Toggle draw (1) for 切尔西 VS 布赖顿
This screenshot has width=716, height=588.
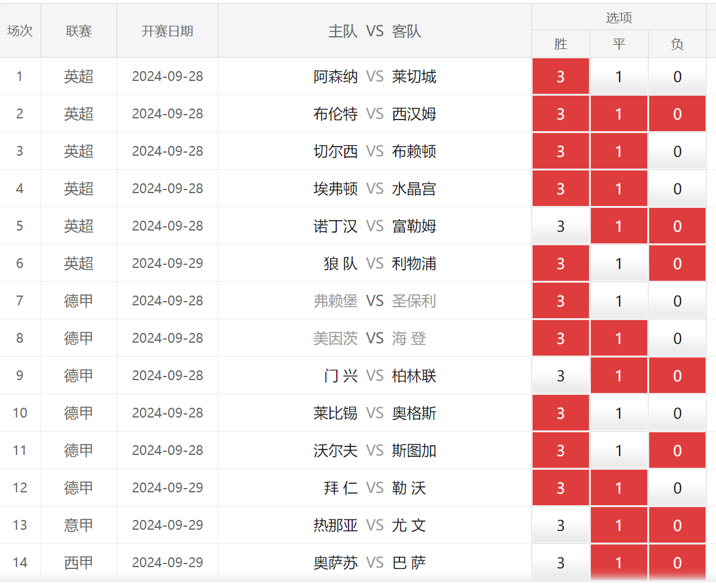[x=618, y=151]
